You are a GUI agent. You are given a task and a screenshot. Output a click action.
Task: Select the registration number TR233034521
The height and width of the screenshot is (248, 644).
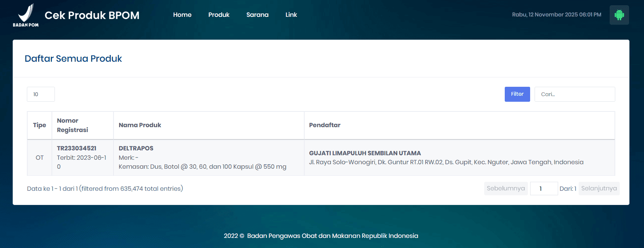[77, 148]
